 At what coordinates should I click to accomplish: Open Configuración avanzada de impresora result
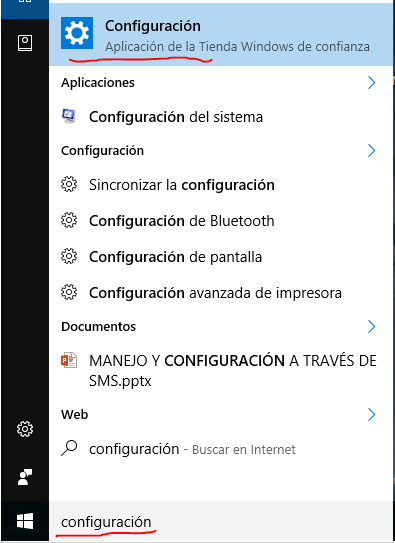pos(221,293)
